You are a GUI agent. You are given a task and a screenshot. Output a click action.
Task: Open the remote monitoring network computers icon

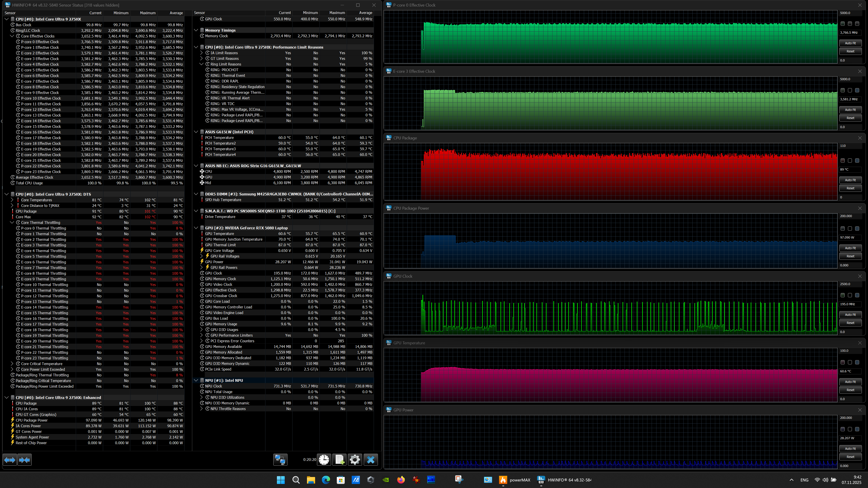click(x=280, y=460)
